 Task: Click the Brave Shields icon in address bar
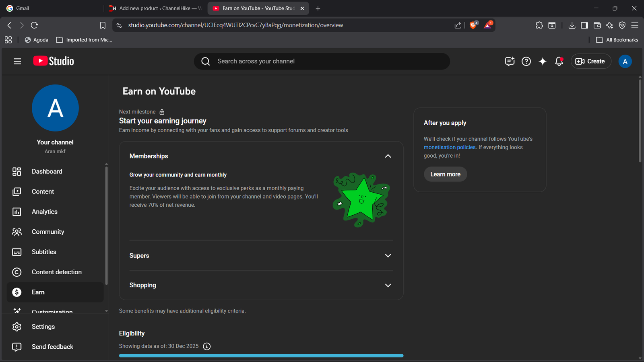click(x=473, y=25)
